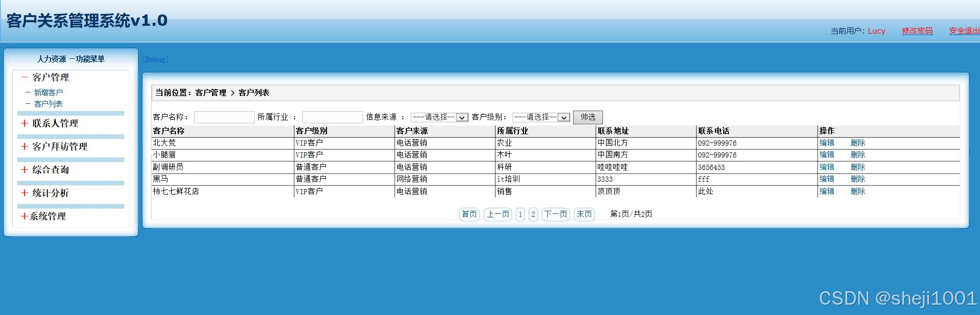Delete the 黑马 customer row
980x315 pixels.
[858, 179]
